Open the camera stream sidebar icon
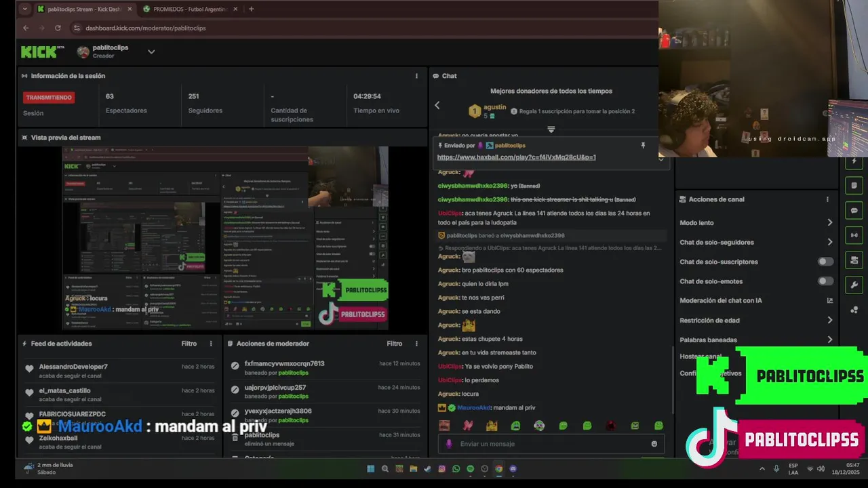The width and height of the screenshot is (868, 488). pos(854,260)
